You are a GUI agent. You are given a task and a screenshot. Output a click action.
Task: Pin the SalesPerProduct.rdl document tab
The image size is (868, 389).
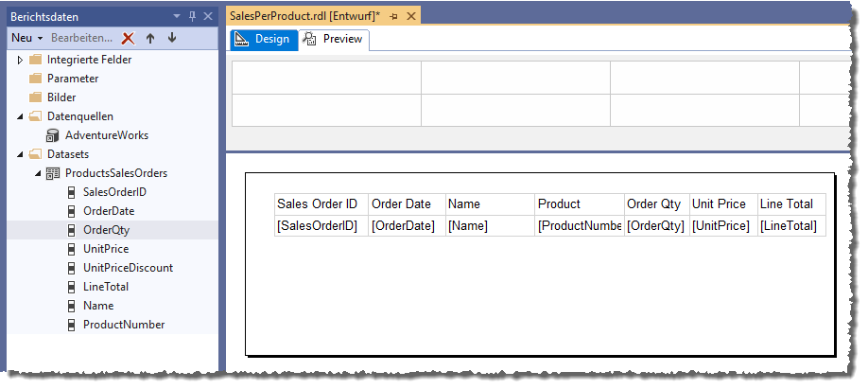393,17
